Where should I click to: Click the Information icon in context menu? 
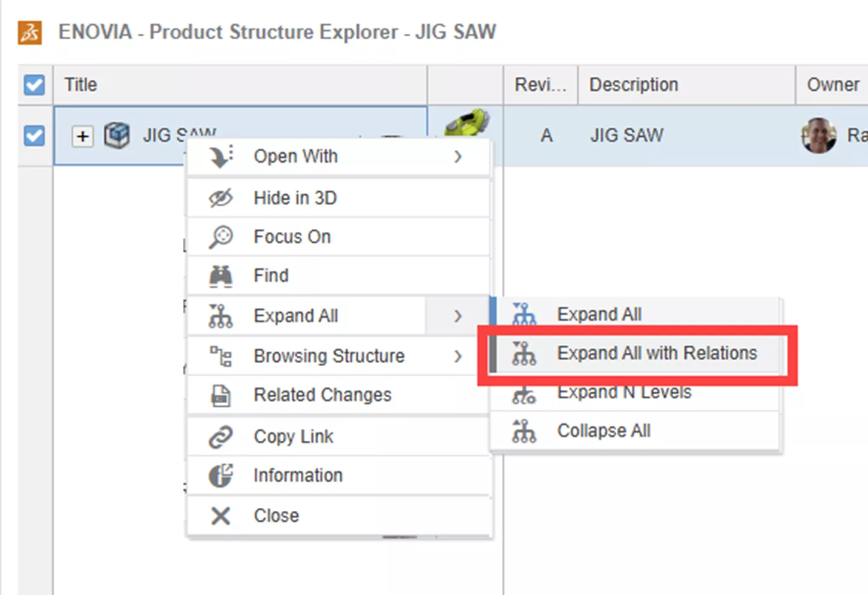click(220, 476)
